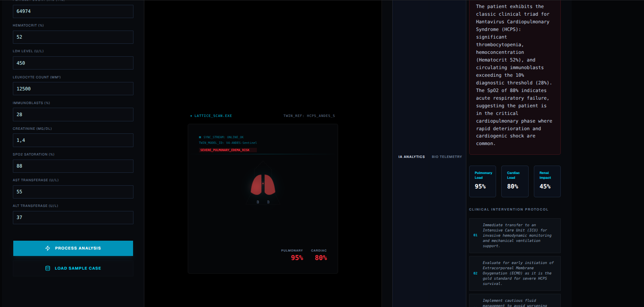Run the Process Analysis button
The height and width of the screenshot is (307, 644).
[73, 248]
